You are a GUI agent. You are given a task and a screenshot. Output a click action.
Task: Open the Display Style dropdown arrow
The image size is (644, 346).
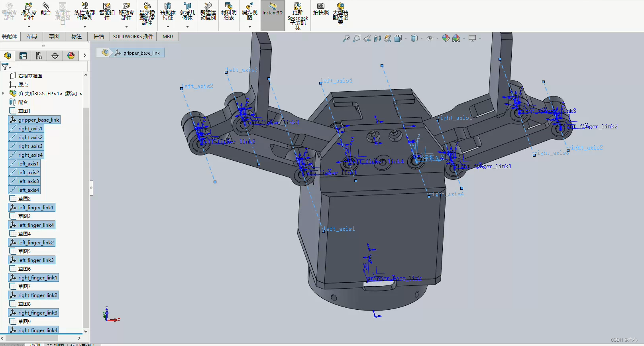tap(422, 39)
